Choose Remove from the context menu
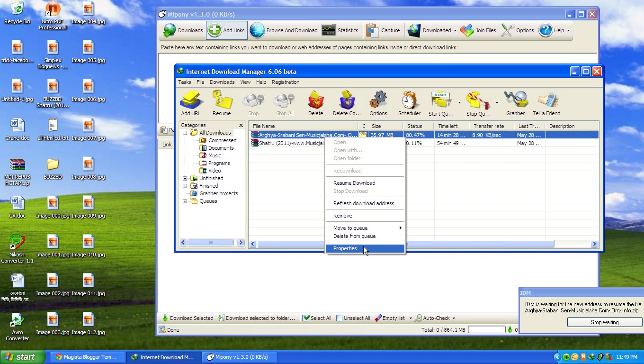Viewport: 644px width, 364px height. [x=365, y=216]
